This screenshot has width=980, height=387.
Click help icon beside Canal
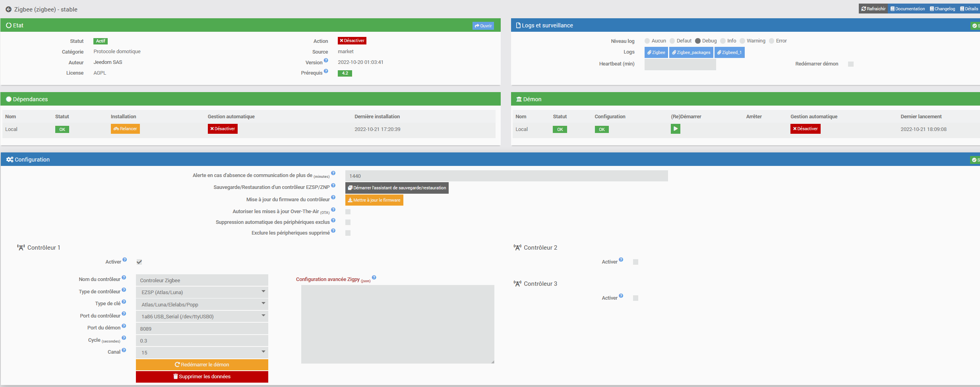[124, 350]
